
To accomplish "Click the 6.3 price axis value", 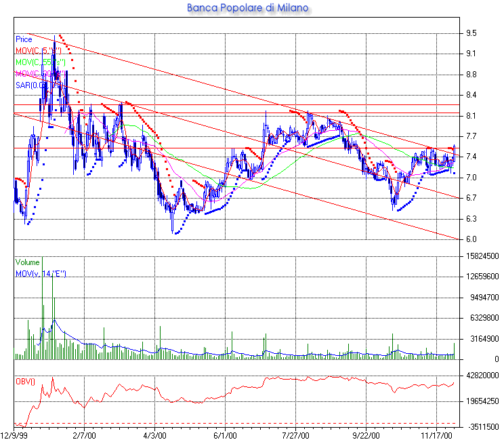I will [x=471, y=219].
